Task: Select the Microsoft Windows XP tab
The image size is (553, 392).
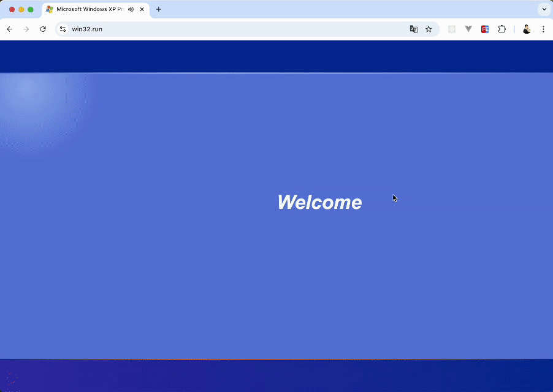Action: click(x=90, y=9)
